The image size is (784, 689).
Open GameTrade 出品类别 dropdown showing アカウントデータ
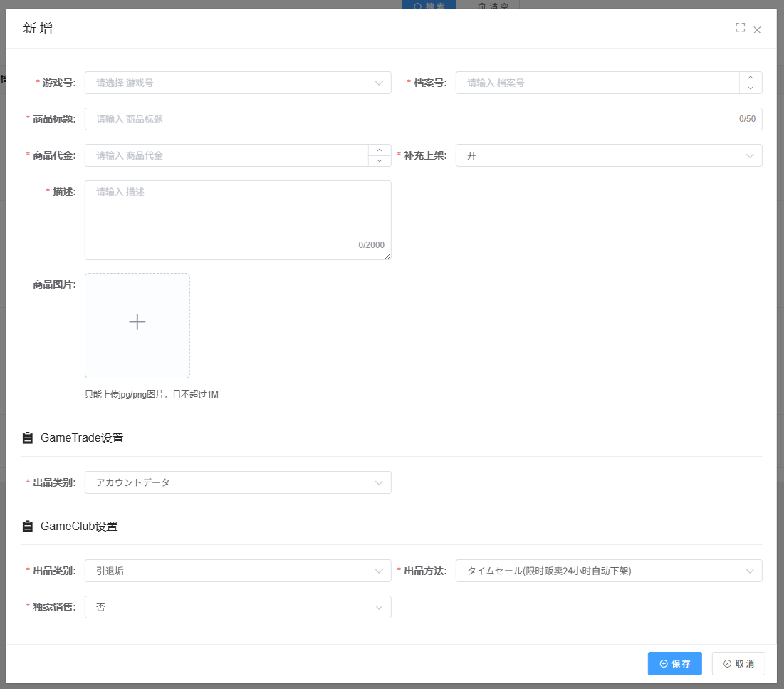(238, 482)
